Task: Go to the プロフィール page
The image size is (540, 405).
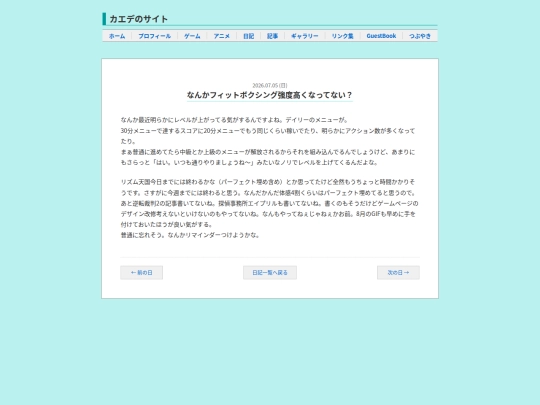Action: pyautogui.click(x=154, y=36)
